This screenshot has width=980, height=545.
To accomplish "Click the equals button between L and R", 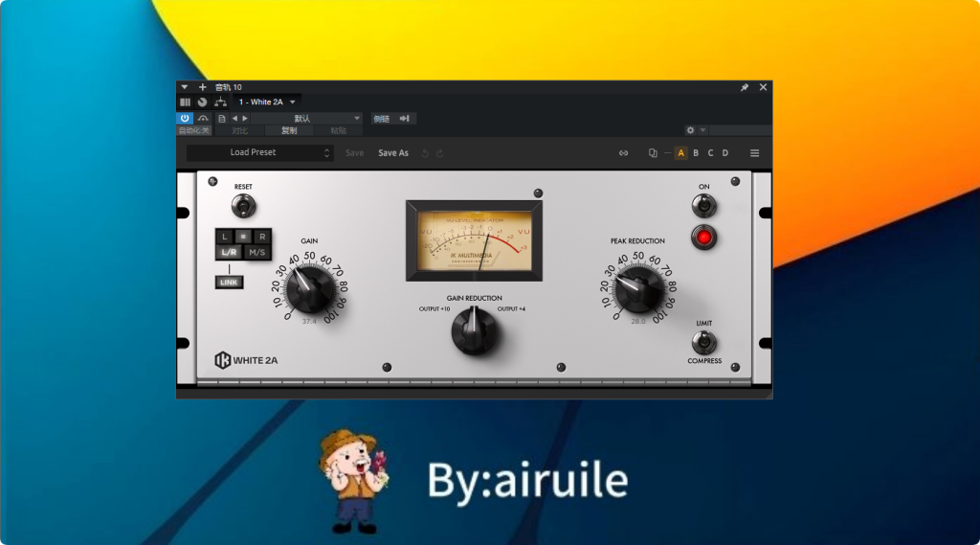I will [244, 237].
